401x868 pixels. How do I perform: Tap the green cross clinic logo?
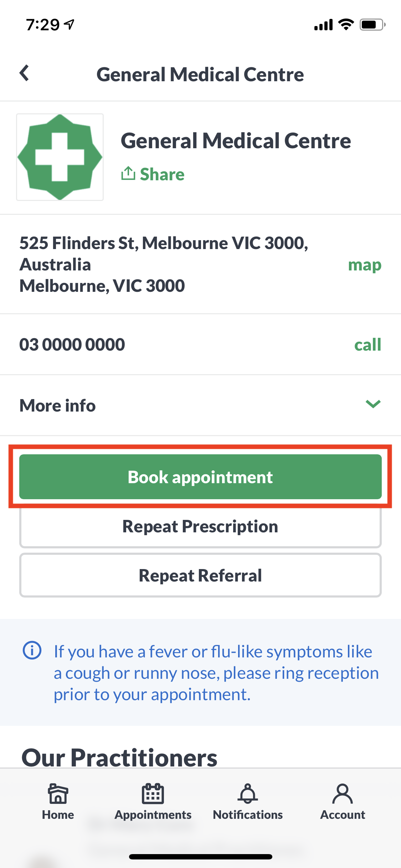point(60,157)
